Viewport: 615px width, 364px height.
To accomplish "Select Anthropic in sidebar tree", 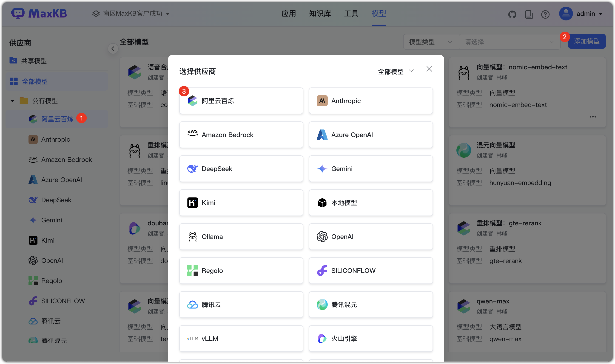I will click(x=57, y=139).
